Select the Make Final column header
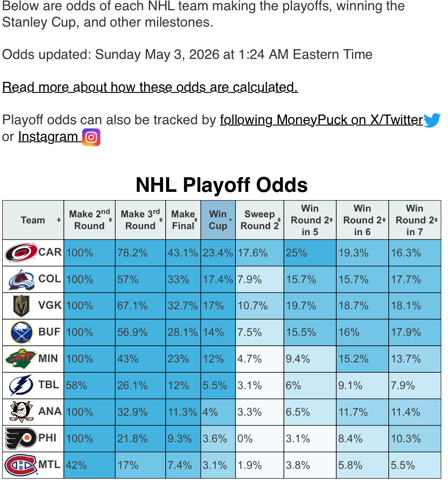Image resolution: width=448 pixels, height=500 pixels. pos(183,220)
